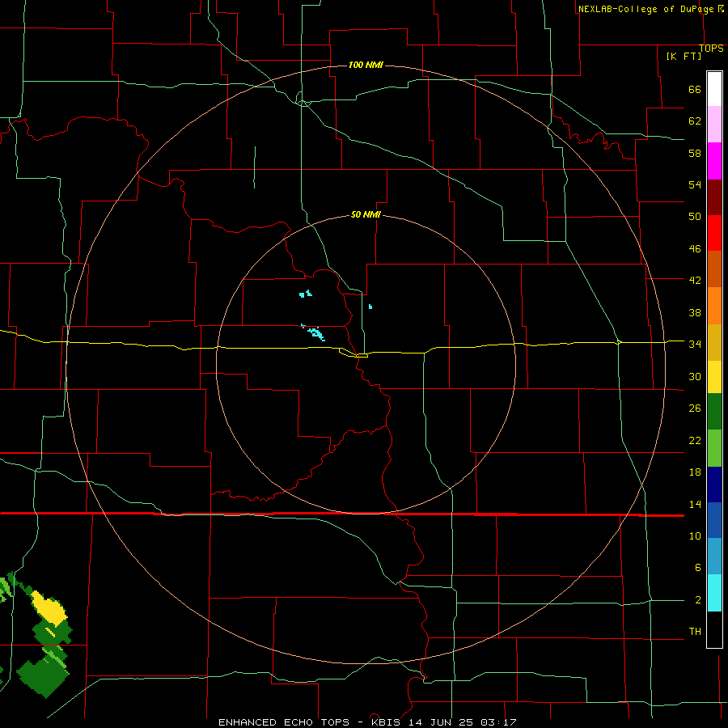The image size is (728, 728).
Task: Click the isolated cyan echo pixel east of river
Action: click(370, 307)
